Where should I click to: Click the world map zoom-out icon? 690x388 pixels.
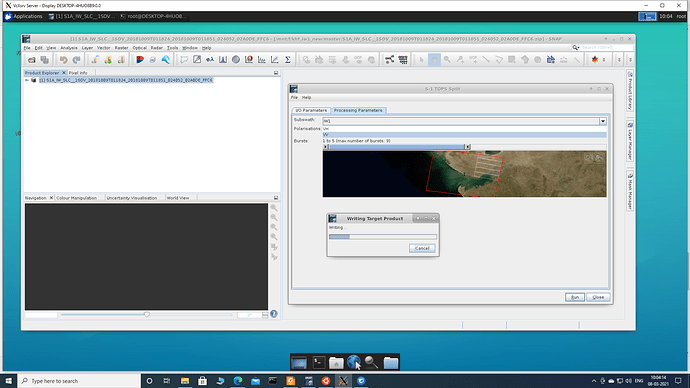coord(599,157)
